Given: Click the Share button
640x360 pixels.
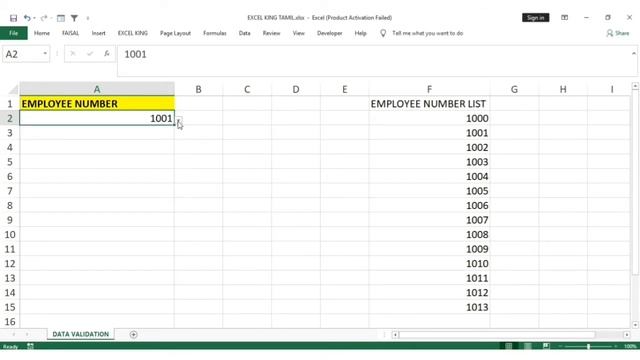Looking at the screenshot, I should point(618,33).
